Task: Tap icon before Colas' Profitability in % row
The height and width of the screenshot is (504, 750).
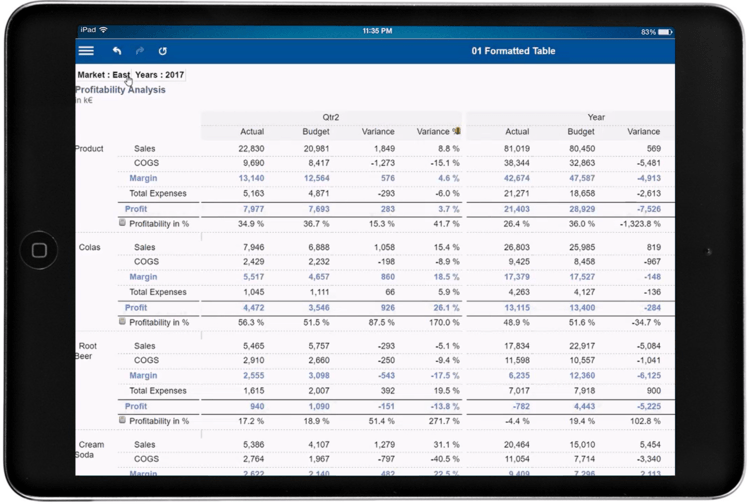Action: click(122, 321)
